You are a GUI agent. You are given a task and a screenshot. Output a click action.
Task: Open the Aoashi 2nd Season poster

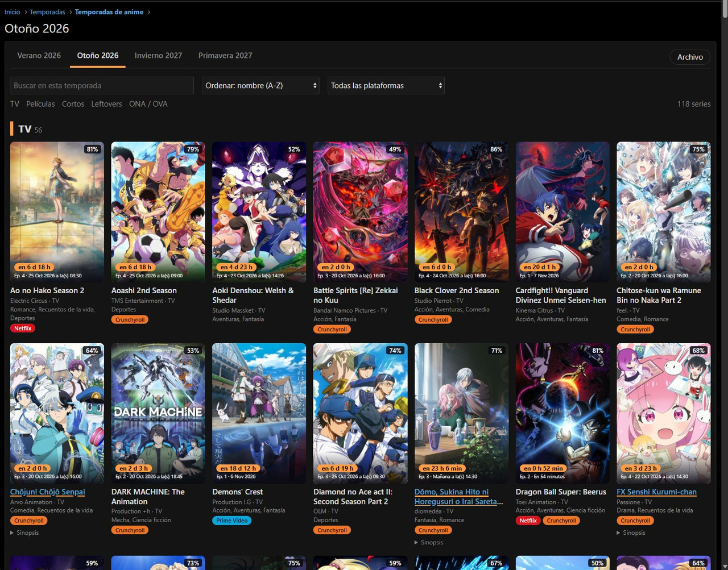coord(158,212)
